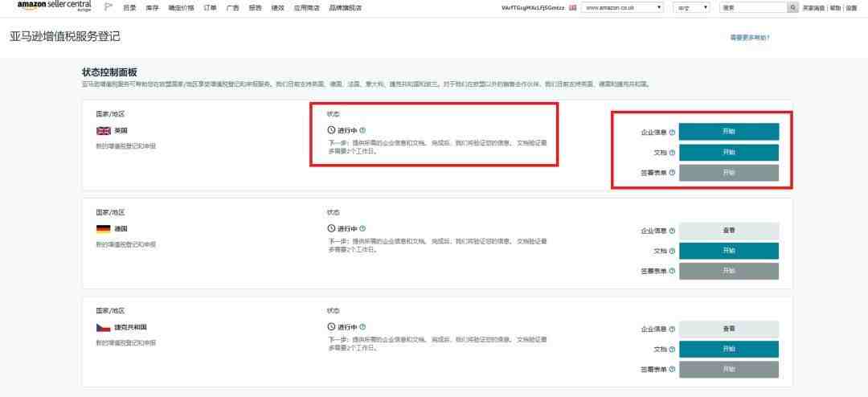This screenshot has height=397, width=868.
Task: Click the grey 开始 for UK 签署表单
Action: click(728, 173)
